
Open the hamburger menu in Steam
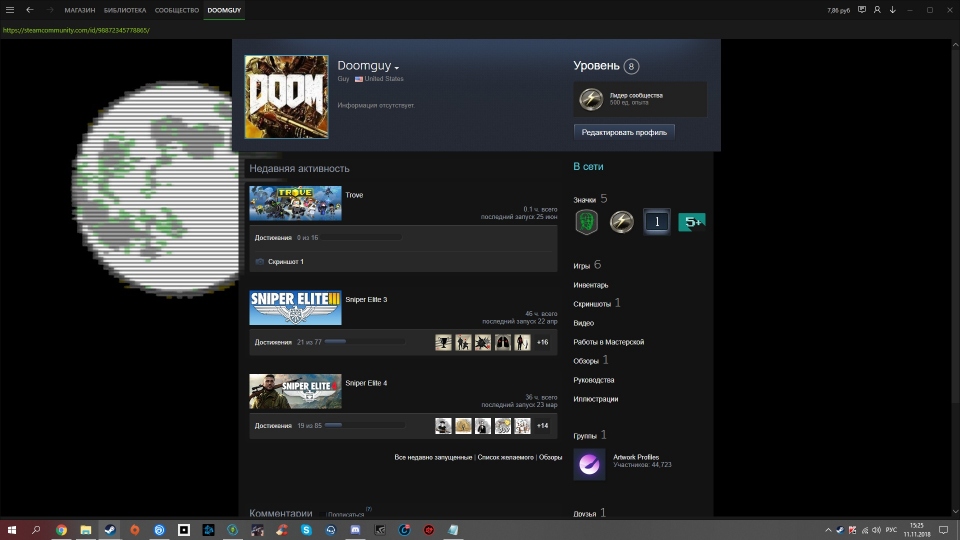(x=10, y=10)
